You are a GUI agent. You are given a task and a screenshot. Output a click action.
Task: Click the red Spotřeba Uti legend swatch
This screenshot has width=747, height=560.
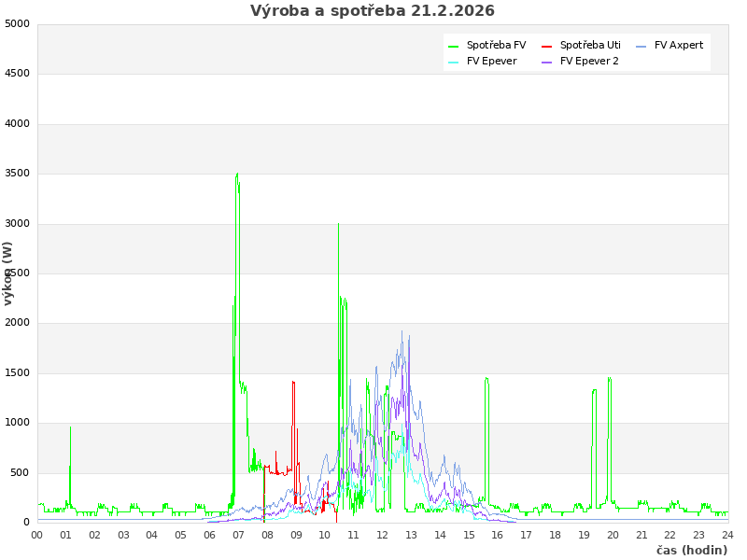point(546,46)
